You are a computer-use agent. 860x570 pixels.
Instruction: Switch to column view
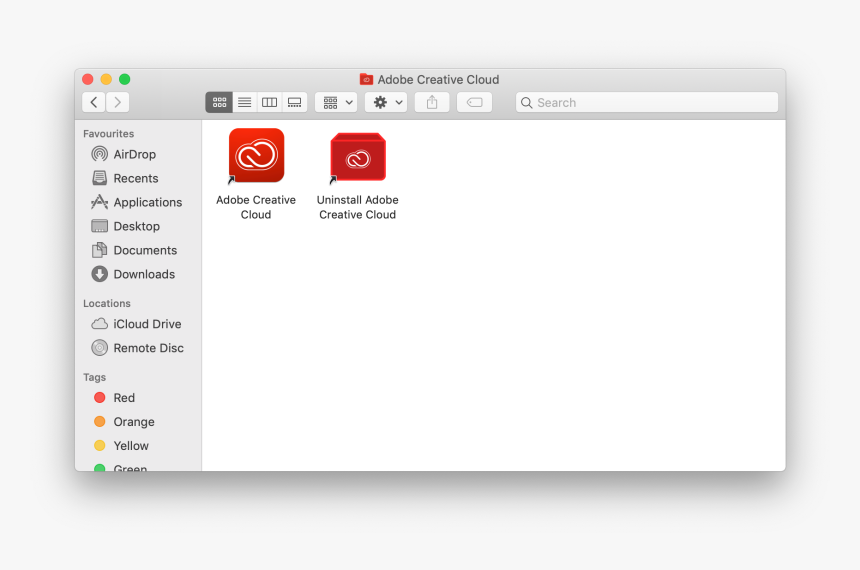point(269,102)
